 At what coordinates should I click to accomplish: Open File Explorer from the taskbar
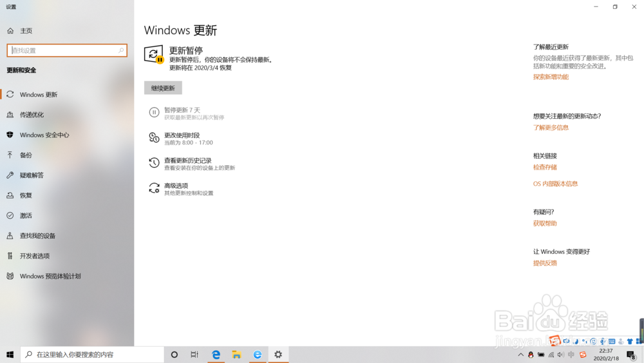tap(236, 355)
